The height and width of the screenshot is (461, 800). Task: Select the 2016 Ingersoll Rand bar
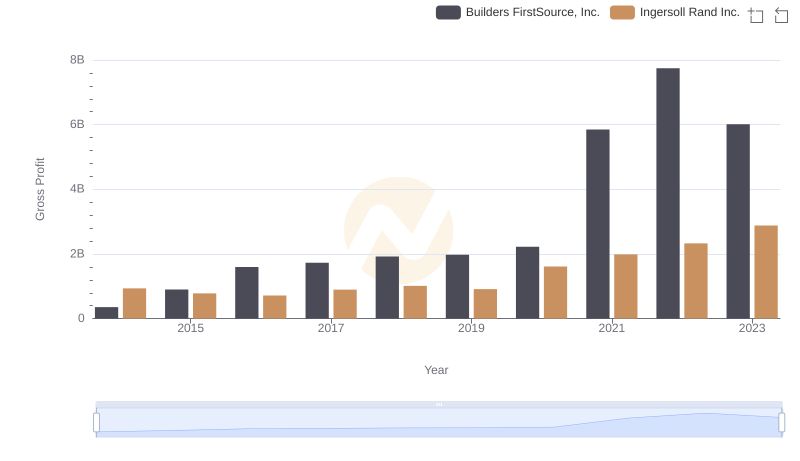pos(274,307)
